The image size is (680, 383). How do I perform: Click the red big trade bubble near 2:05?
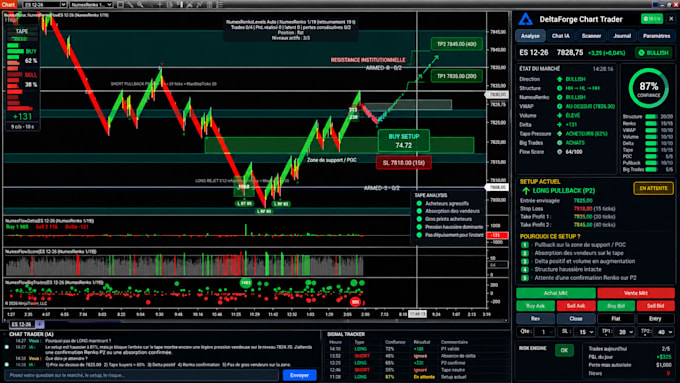(355, 302)
